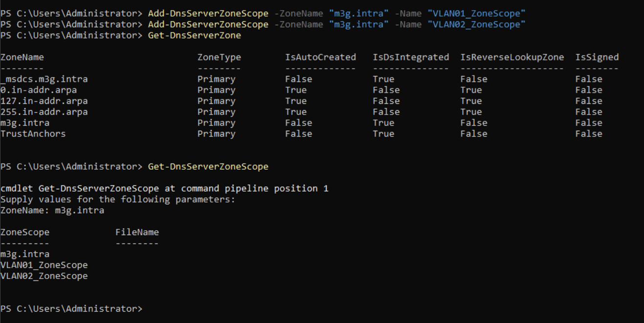Click the ZoneType column header
644x323 pixels.
tap(219, 57)
